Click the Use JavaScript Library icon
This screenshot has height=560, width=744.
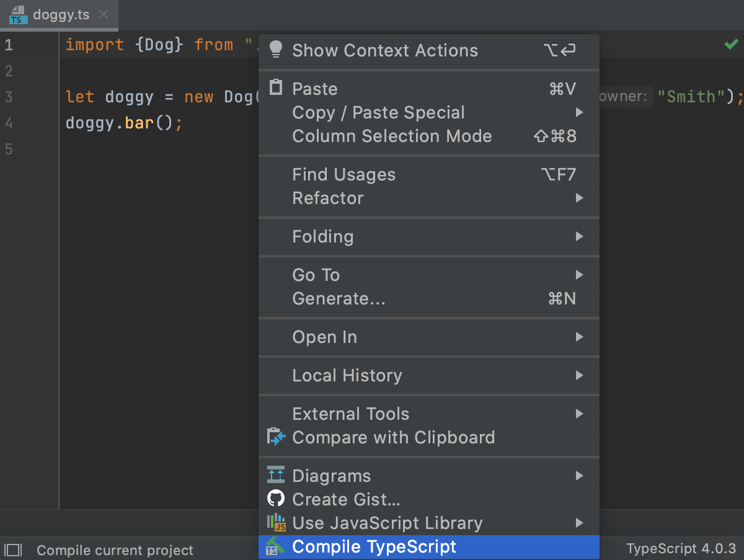[276, 523]
